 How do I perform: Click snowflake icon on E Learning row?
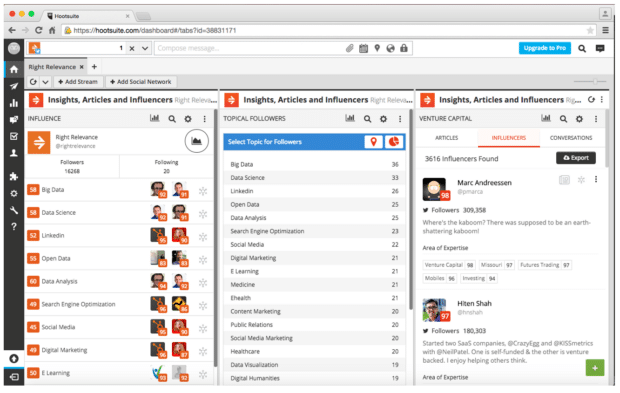pos(203,375)
